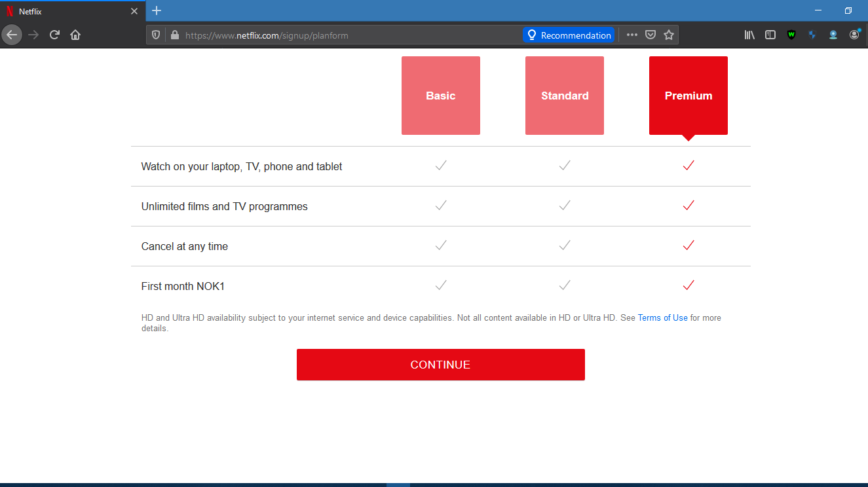Switch to the Netflix browser tab
The height and width of the screenshot is (487, 868).
click(x=72, y=10)
